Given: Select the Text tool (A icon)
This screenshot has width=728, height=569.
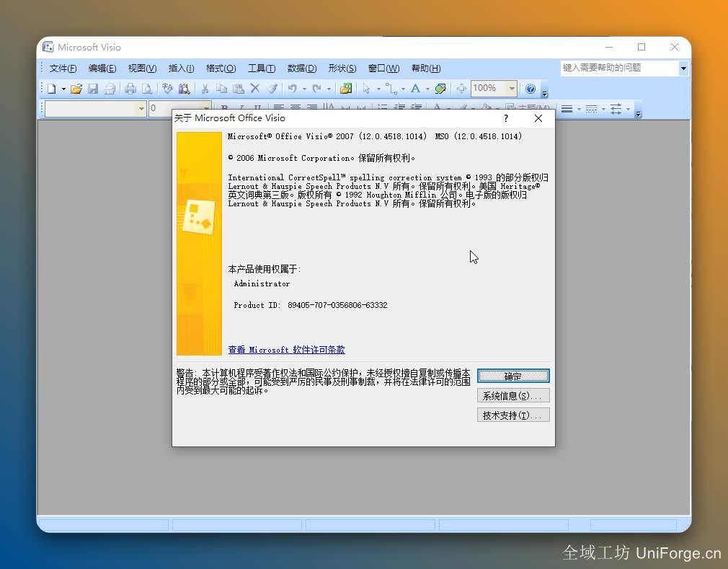Looking at the screenshot, I should pos(415,88).
